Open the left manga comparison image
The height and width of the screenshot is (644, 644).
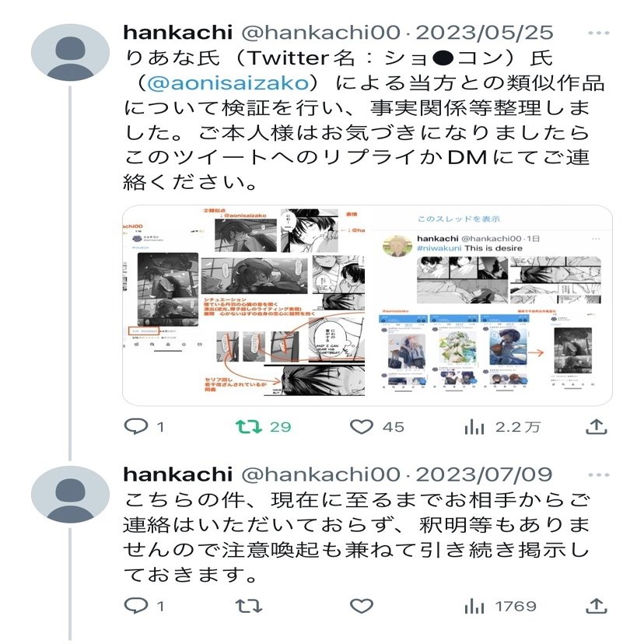pos(244,305)
